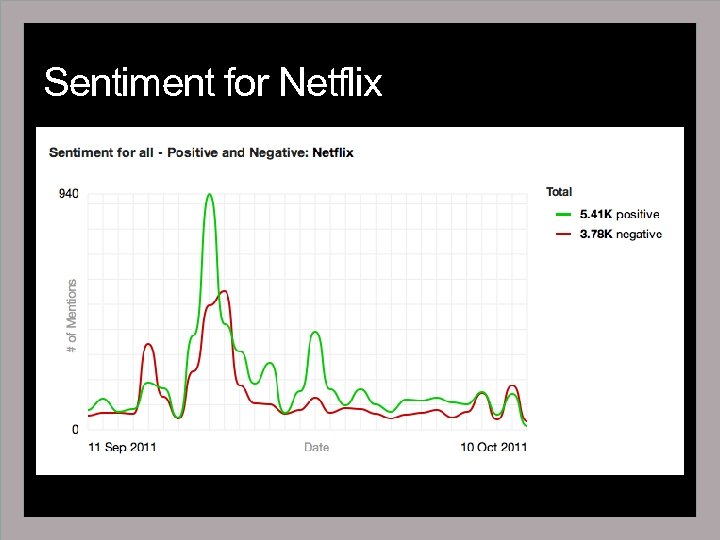
Task: Click the '10 Oct 2011' end date label
Action: point(494,447)
